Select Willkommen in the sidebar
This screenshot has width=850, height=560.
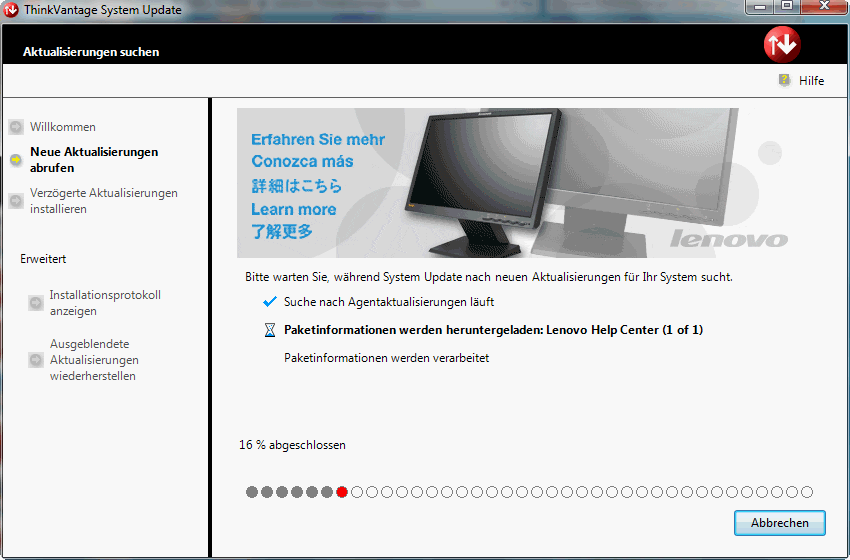63,127
